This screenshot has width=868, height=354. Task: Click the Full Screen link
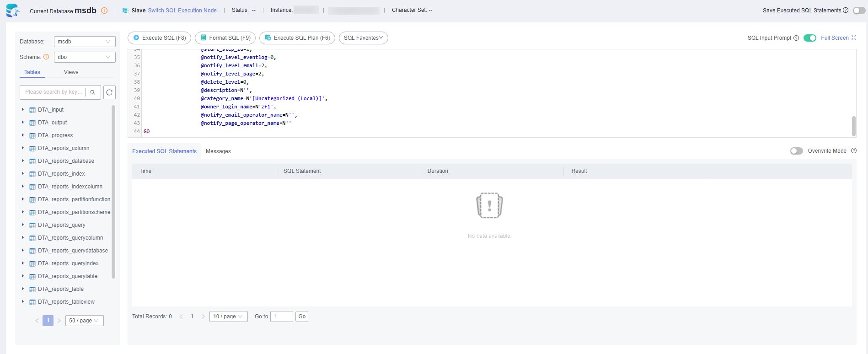click(835, 38)
